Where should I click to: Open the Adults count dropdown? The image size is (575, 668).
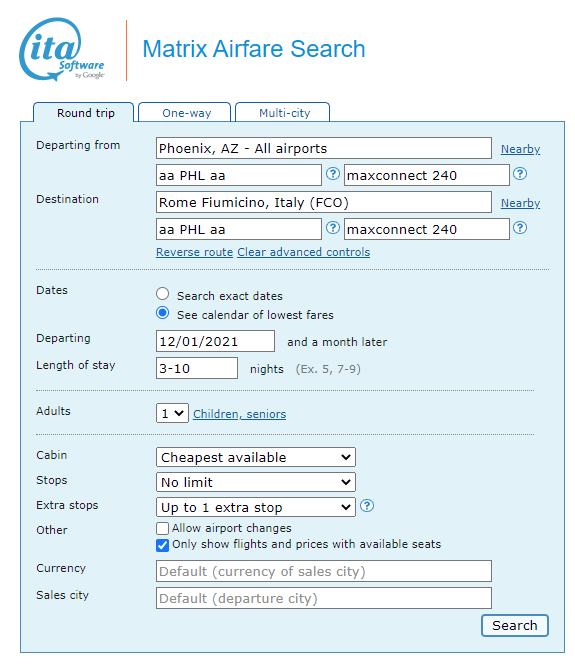click(172, 413)
